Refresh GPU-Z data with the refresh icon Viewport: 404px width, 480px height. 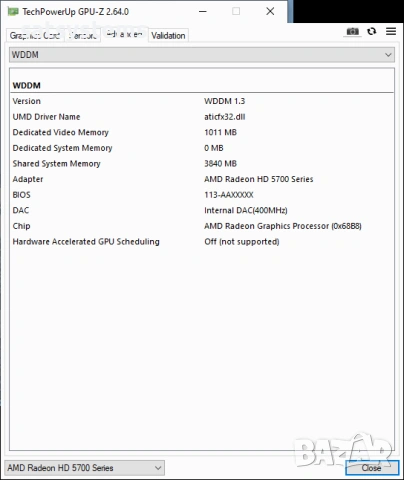[372, 31]
